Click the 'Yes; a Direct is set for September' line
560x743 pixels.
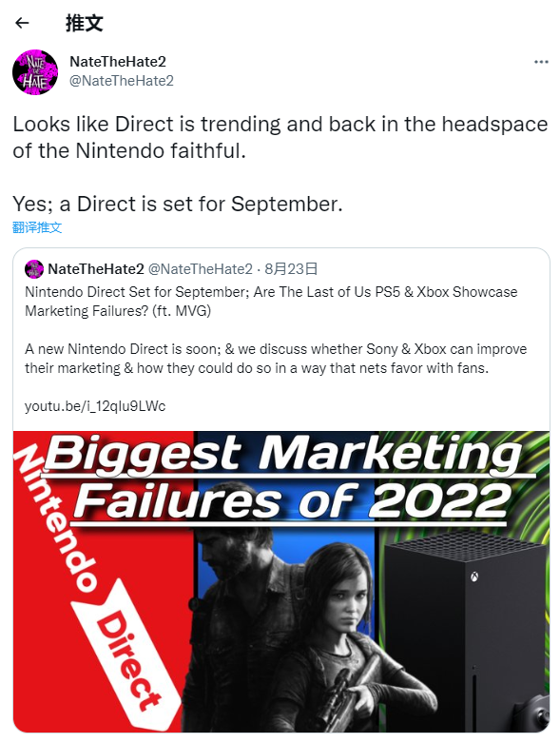[x=178, y=205]
